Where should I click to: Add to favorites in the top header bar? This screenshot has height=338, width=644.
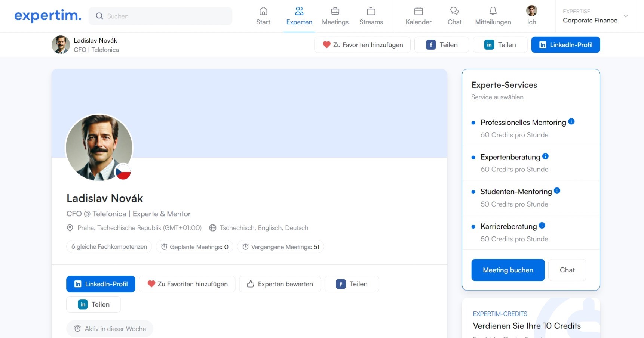(x=362, y=45)
